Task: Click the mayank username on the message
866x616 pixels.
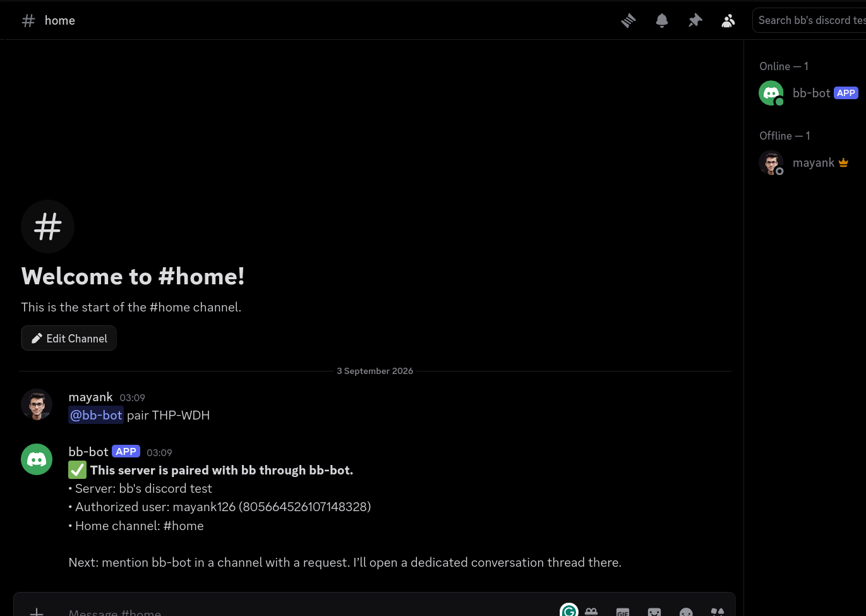Action: [x=90, y=397]
